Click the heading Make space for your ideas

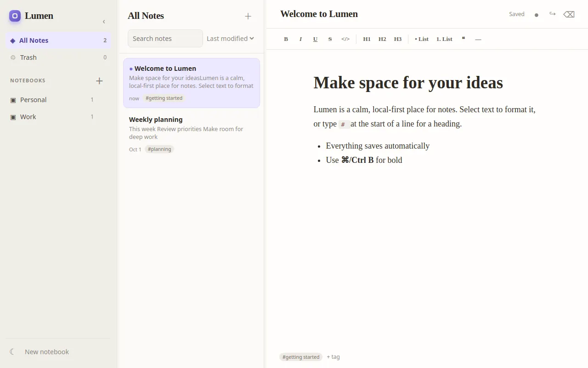[x=408, y=83]
